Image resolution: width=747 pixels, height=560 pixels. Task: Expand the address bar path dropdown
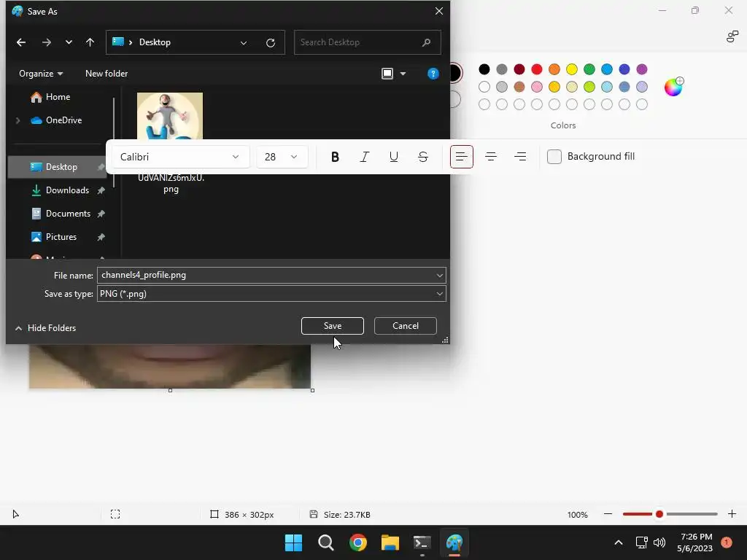tap(244, 43)
